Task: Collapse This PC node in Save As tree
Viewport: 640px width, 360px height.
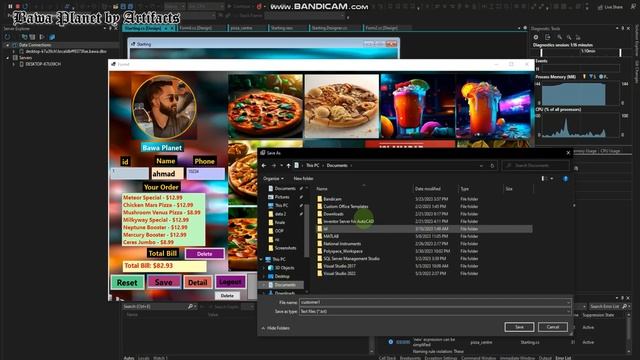Action: [x=261, y=260]
